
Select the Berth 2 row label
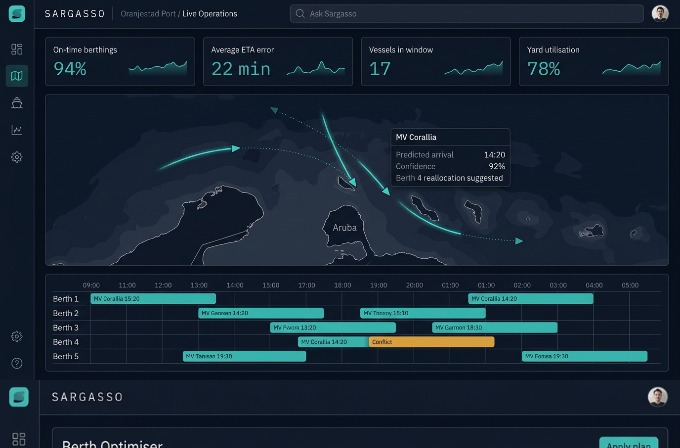65,313
